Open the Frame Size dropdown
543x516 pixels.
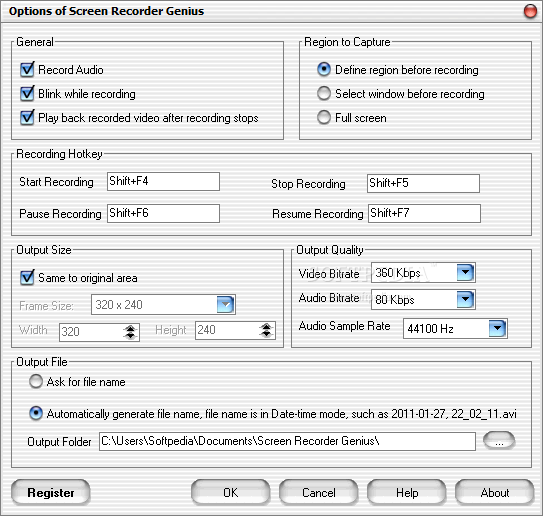[225, 304]
